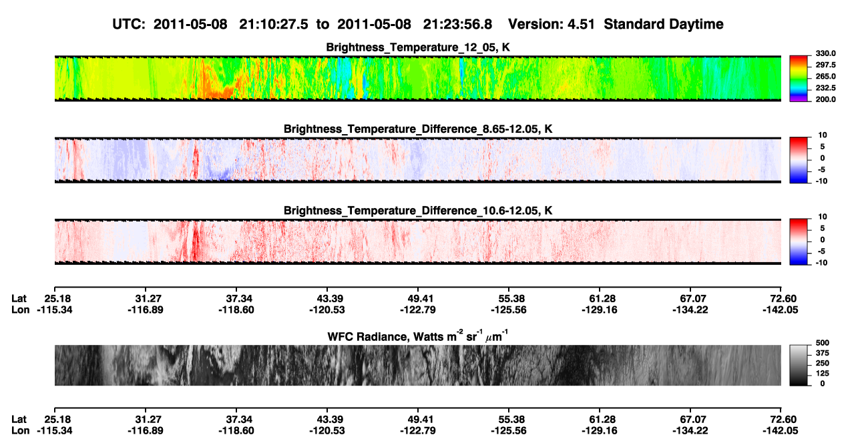Select the rainbow colorbar for Brightness_Temperature_12_05
The image size is (868, 445).
799,78
